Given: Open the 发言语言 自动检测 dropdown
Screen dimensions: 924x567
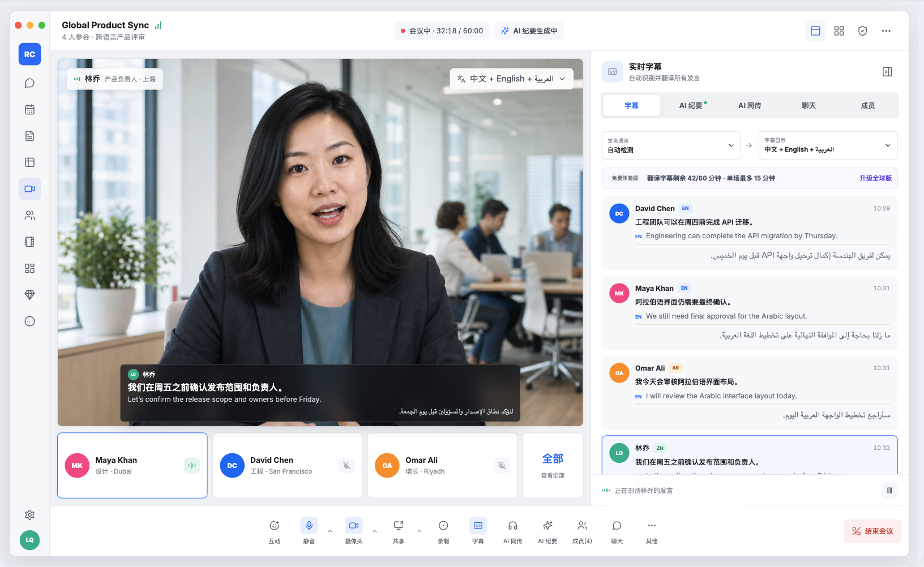Looking at the screenshot, I should coord(671,145).
